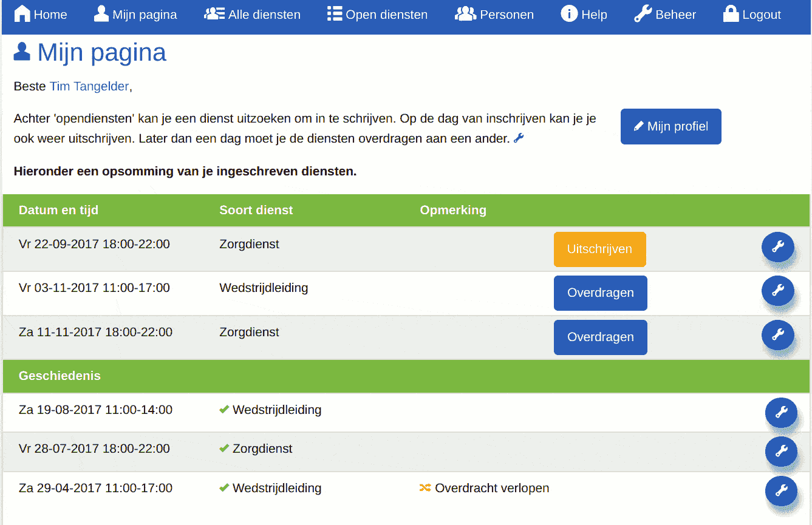Open the wrench options for Zorgdienst 11-11-2017
Image resolution: width=812 pixels, height=525 pixels.
[x=778, y=335]
